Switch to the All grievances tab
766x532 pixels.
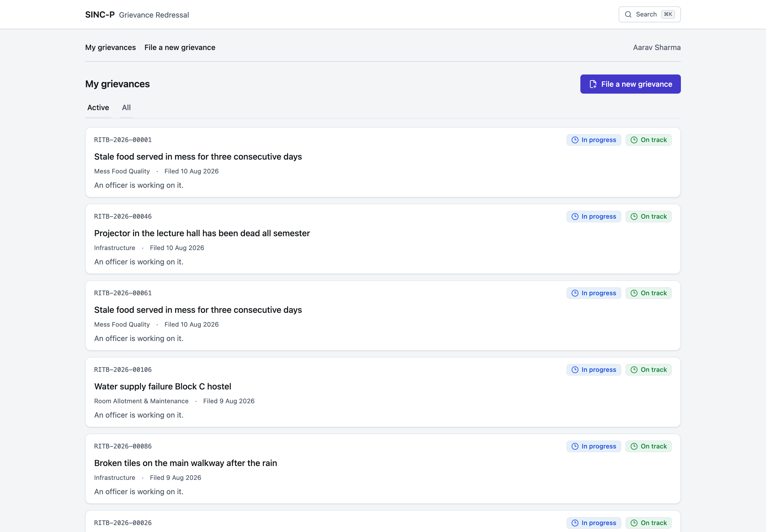click(x=126, y=108)
